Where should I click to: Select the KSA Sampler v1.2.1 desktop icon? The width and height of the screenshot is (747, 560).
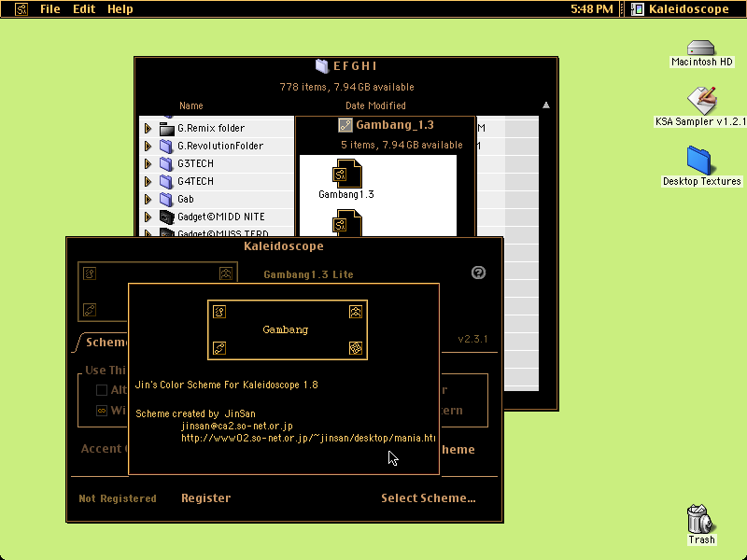click(702, 100)
